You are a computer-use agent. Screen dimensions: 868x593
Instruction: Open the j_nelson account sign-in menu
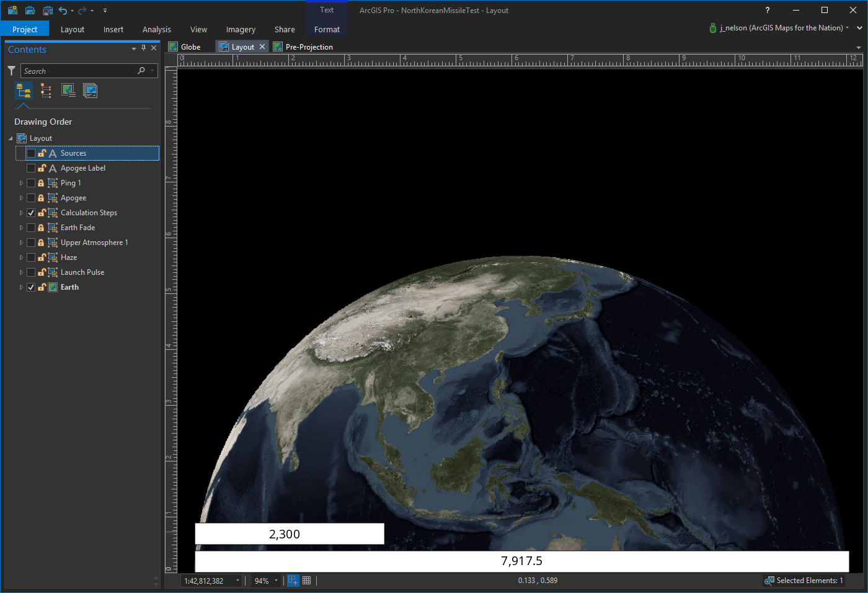click(x=781, y=28)
